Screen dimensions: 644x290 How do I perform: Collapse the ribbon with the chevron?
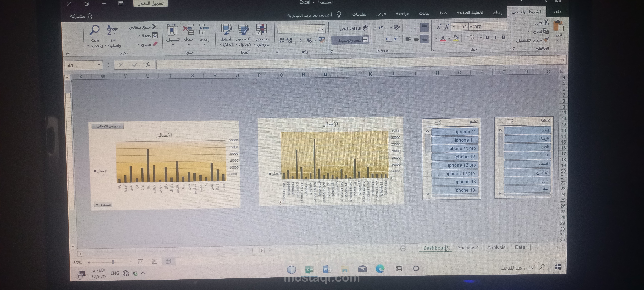68,53
